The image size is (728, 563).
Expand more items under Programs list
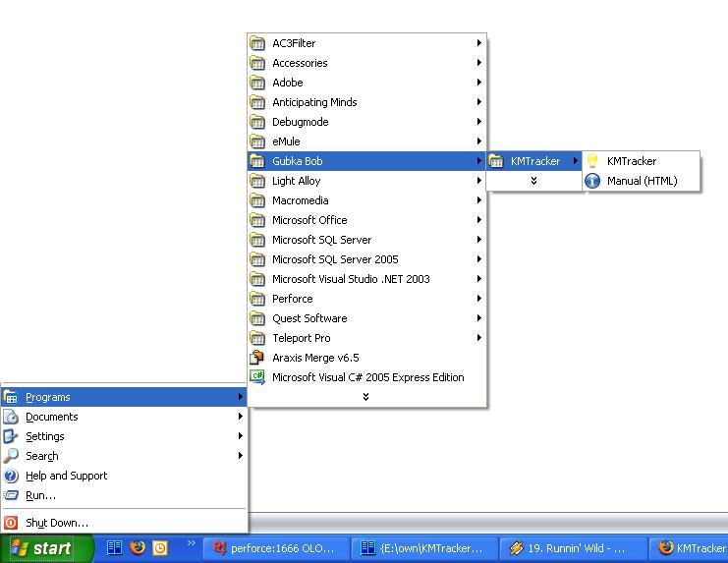(x=366, y=397)
